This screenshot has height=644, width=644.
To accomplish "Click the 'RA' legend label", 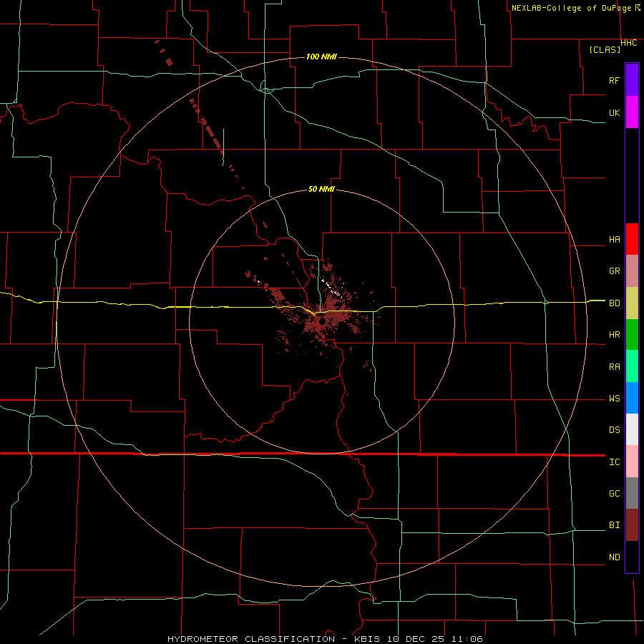I will pos(614,366).
